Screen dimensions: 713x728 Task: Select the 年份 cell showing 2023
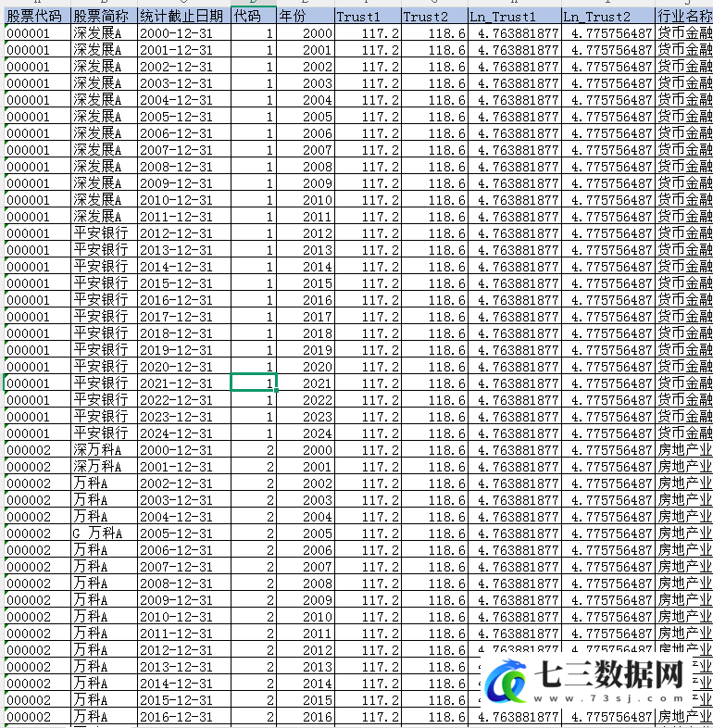(x=306, y=417)
